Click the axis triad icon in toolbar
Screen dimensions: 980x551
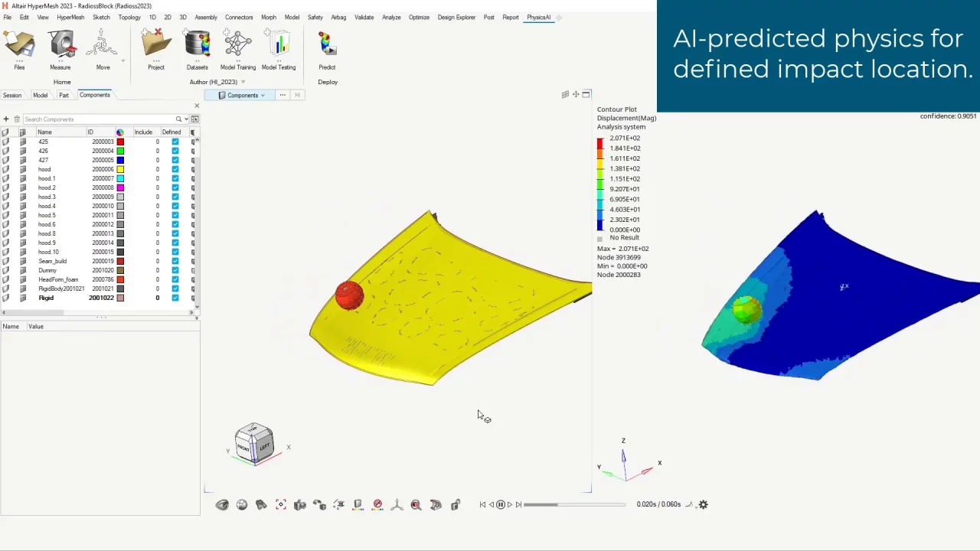click(x=397, y=504)
